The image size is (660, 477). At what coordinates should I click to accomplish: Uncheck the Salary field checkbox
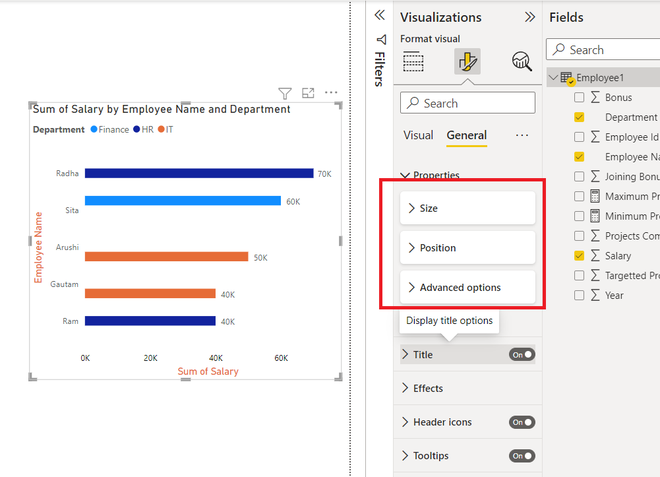tap(579, 256)
